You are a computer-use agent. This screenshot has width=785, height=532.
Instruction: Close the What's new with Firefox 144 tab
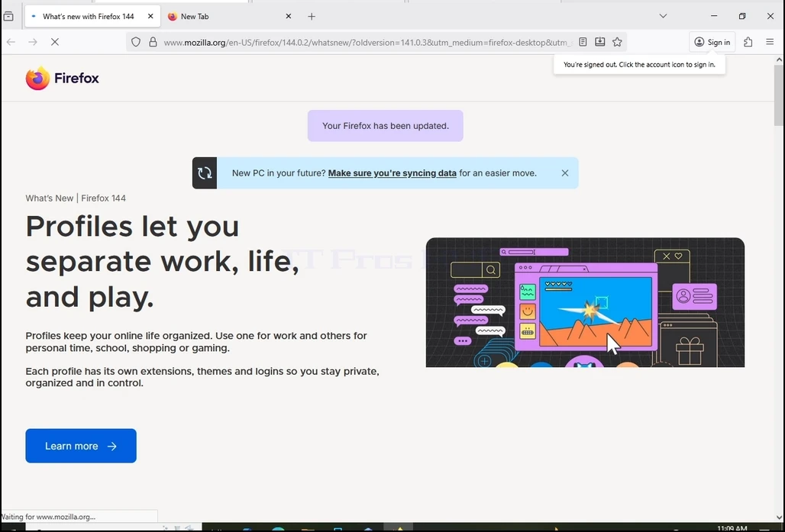pos(150,17)
